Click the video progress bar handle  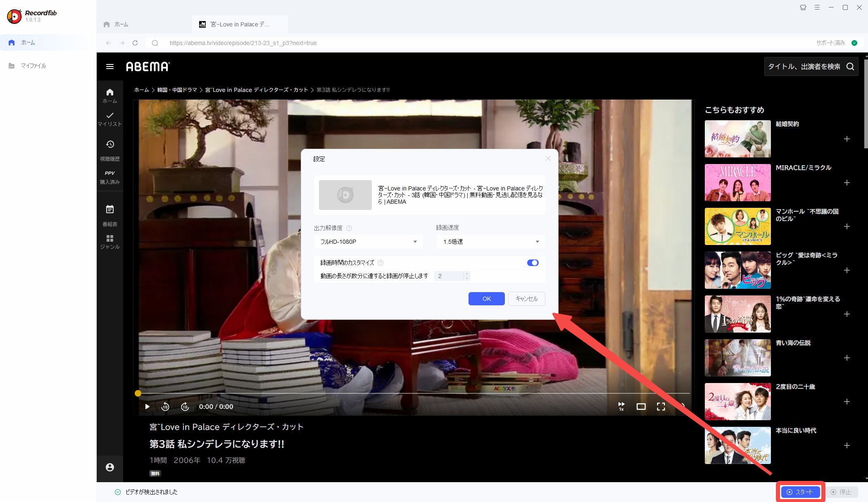coord(138,393)
